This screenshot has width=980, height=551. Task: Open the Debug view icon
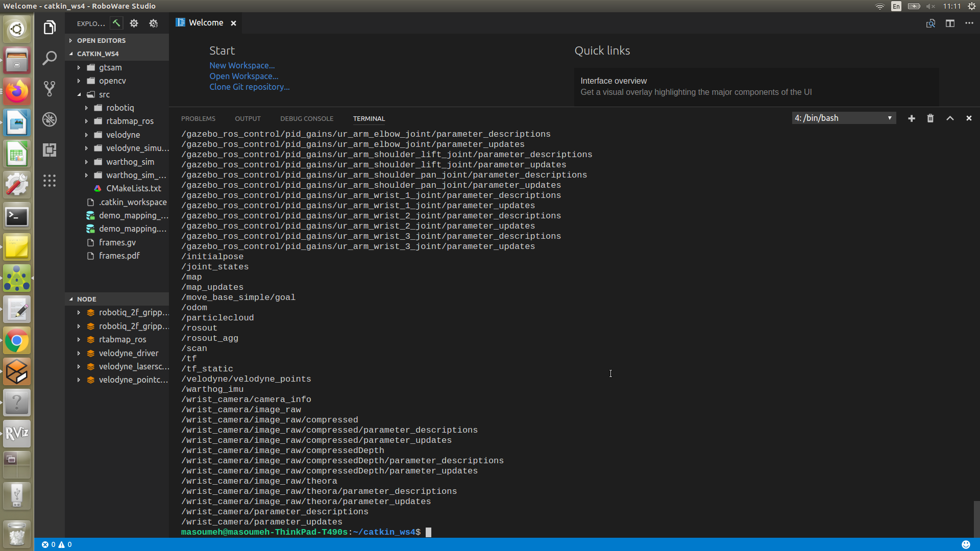(50, 119)
